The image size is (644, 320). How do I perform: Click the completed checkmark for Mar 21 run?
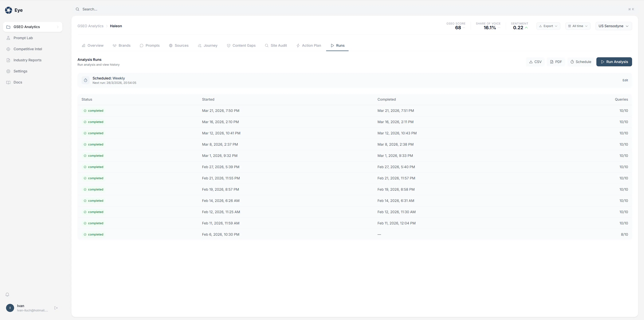(x=85, y=111)
